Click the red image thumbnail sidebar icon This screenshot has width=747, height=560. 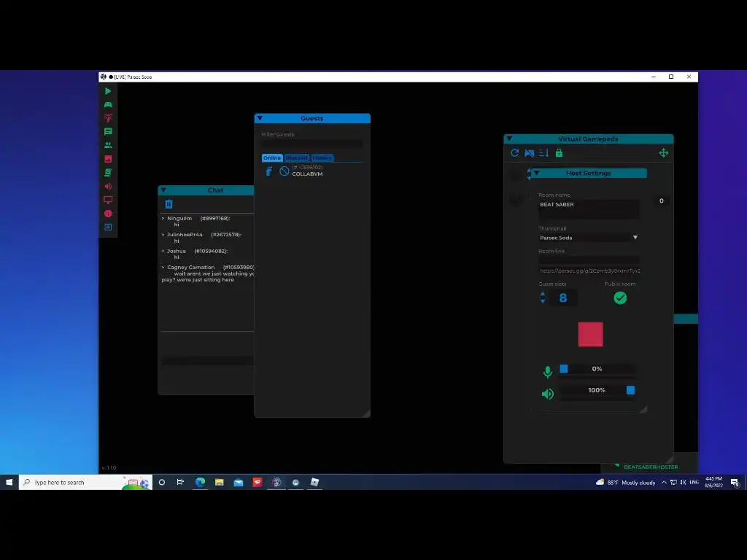pos(108,159)
